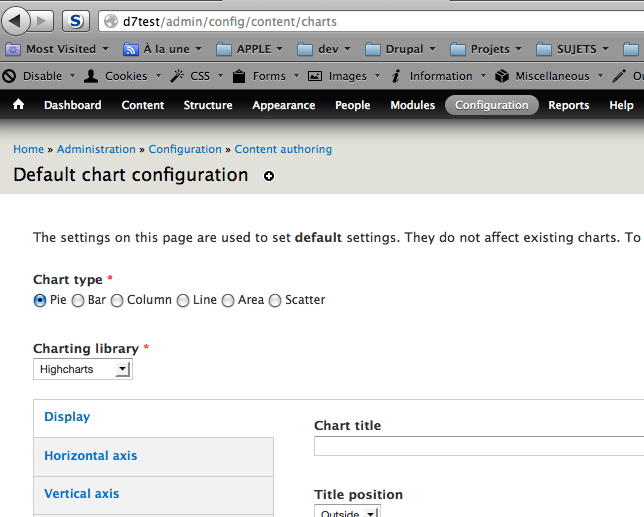
Task: Click the Drupal home icon in admin menu
Action: 18,104
